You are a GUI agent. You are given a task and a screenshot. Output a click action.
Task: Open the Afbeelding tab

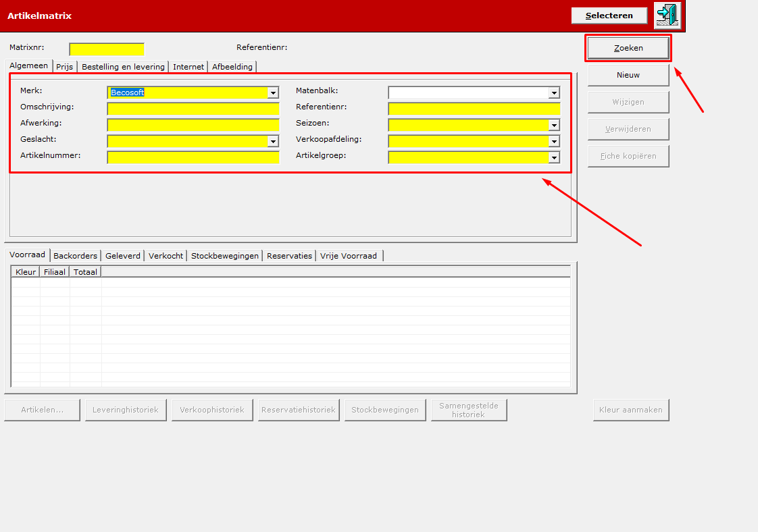click(x=232, y=67)
